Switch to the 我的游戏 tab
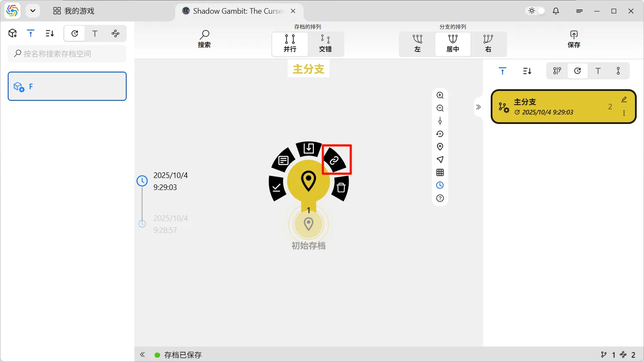Viewport: 644px width, 362px height. point(73,11)
